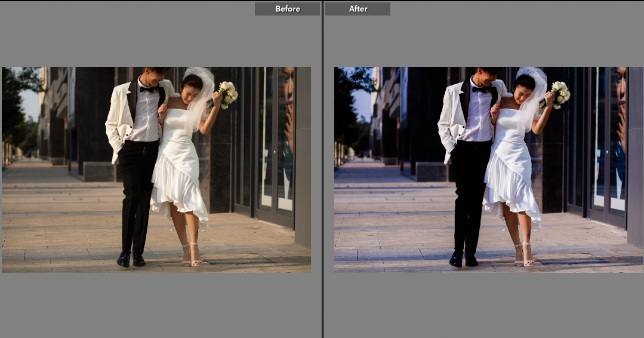The height and width of the screenshot is (338, 644).
Task: Click the groom's black shoes in After photo
Action: point(463,259)
